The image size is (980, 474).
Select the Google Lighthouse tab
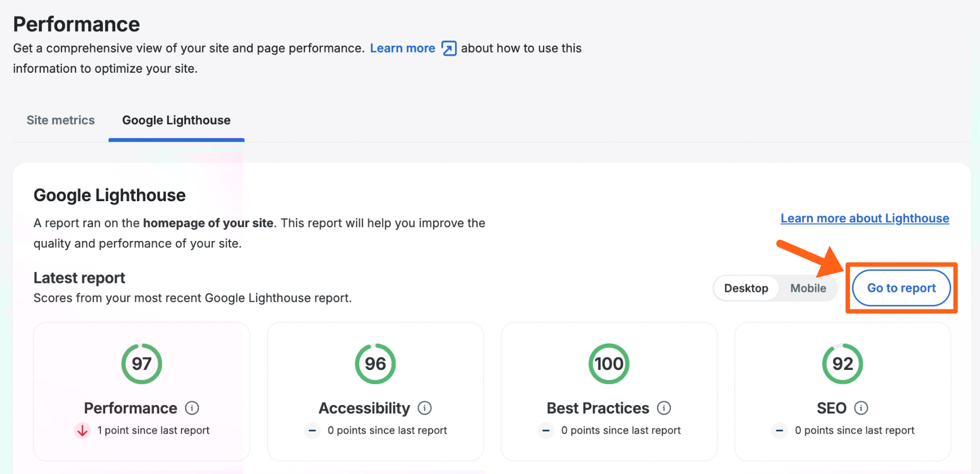[x=176, y=120]
